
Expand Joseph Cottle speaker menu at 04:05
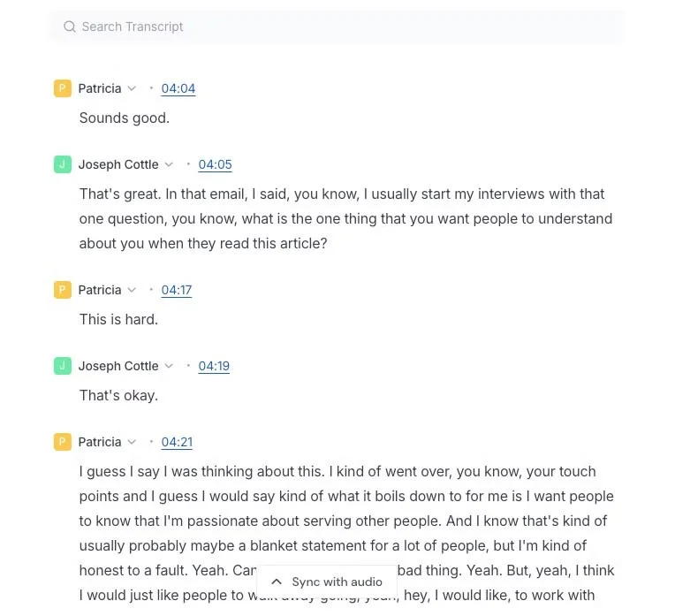tap(169, 164)
